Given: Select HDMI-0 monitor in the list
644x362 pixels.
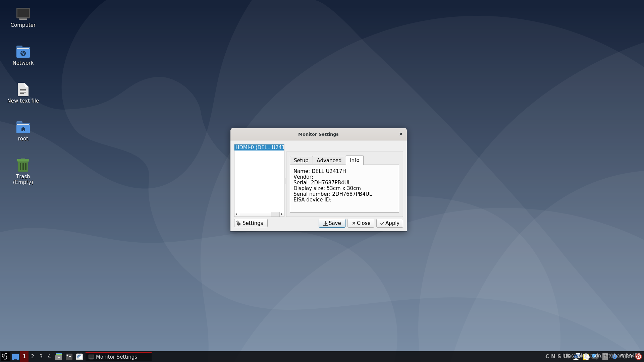Looking at the screenshot, I should (259, 147).
